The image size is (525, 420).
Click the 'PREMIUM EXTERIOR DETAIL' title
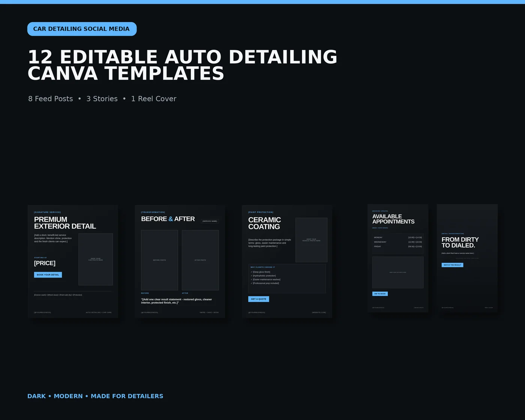coord(65,223)
